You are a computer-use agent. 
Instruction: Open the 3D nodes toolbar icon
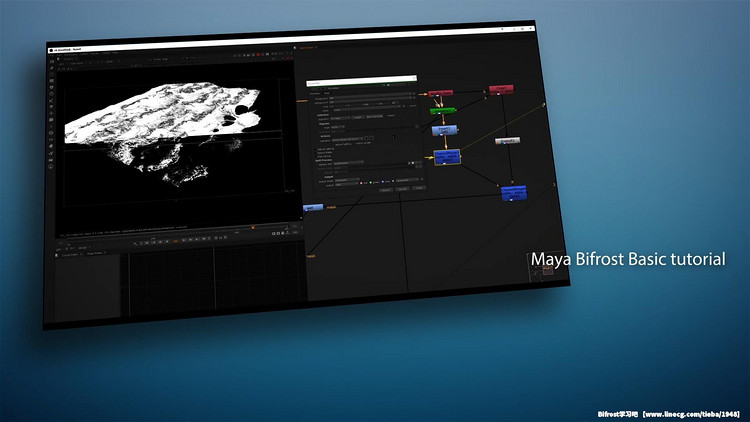pos(51,120)
